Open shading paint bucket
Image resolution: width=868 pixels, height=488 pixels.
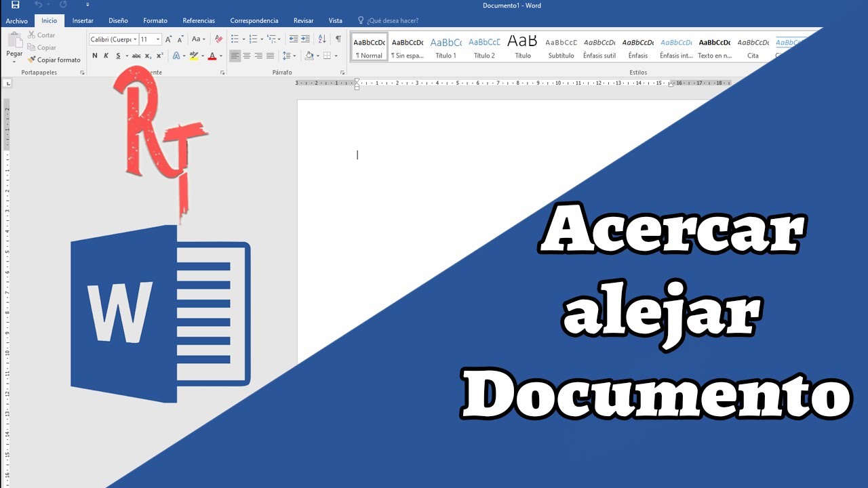tap(309, 56)
